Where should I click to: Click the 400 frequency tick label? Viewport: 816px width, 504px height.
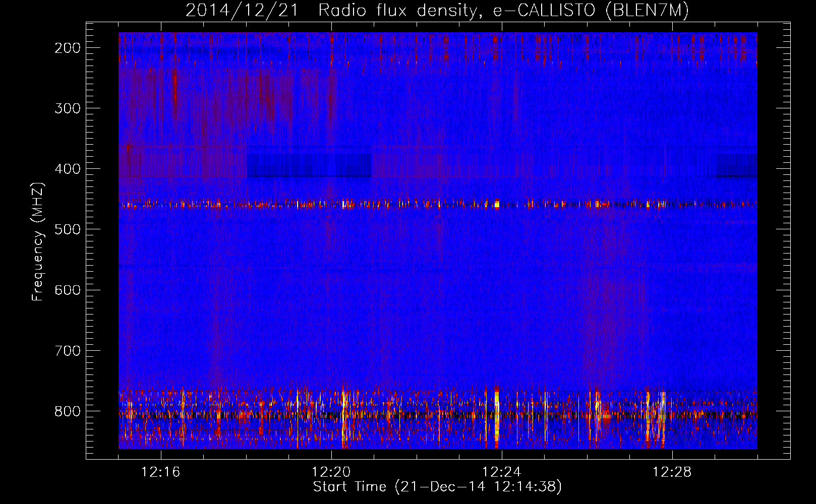68,169
